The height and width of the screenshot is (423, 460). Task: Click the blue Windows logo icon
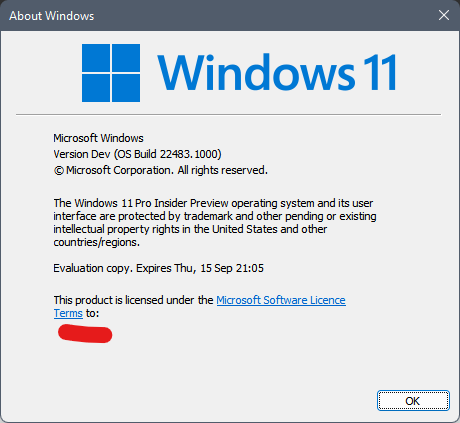(111, 73)
